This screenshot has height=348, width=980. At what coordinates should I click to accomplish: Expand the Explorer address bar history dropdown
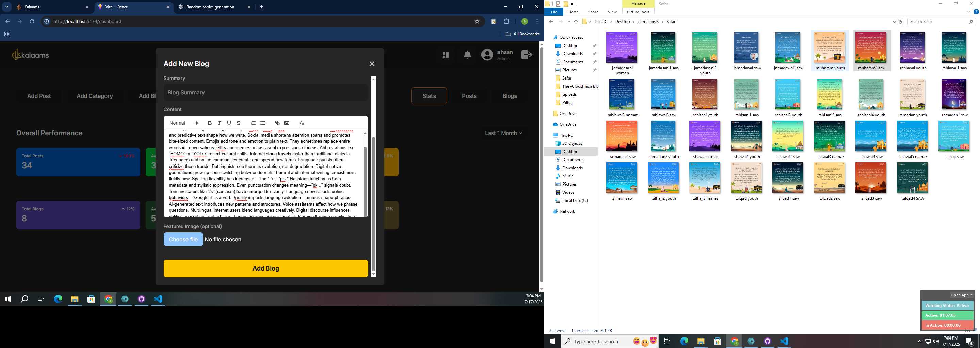tap(894, 22)
